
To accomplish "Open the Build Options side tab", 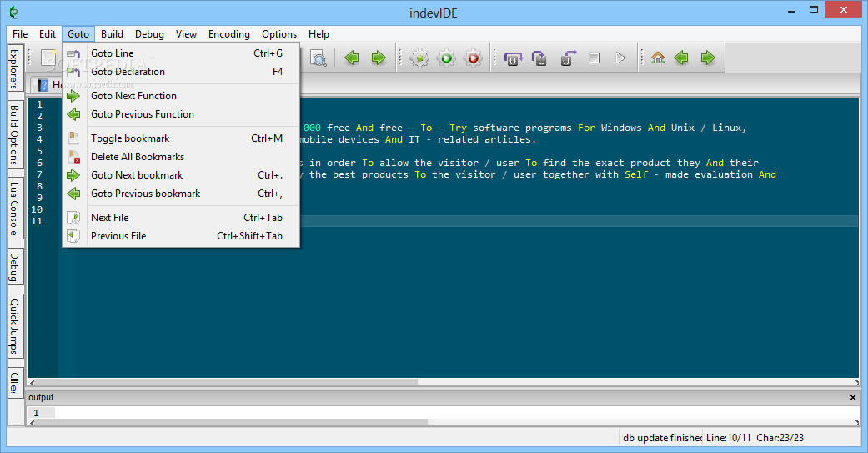I will [x=15, y=135].
